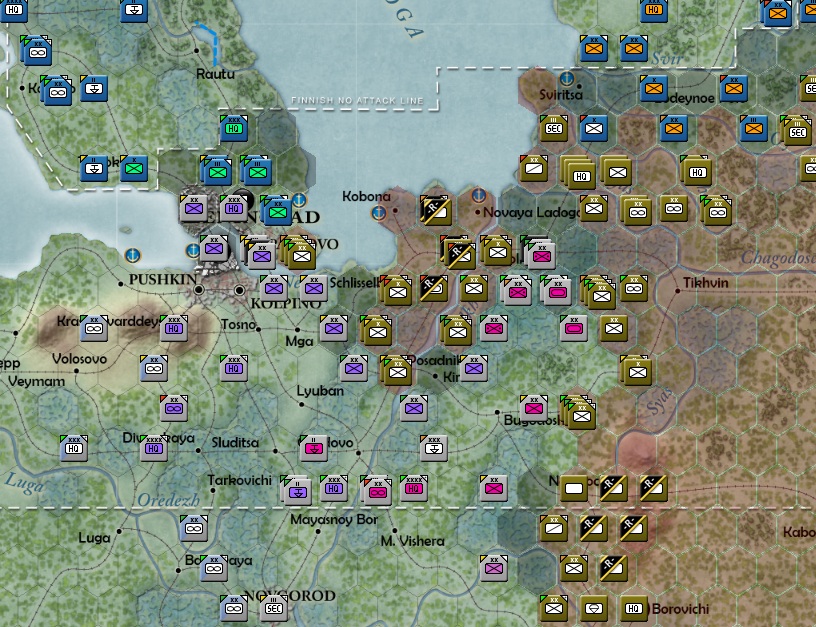
Task: Select the pink XXXX HQ counter
Action: pyautogui.click(x=413, y=488)
